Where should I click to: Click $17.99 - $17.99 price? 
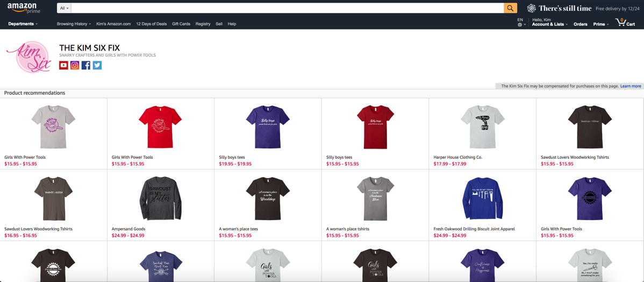(450, 164)
